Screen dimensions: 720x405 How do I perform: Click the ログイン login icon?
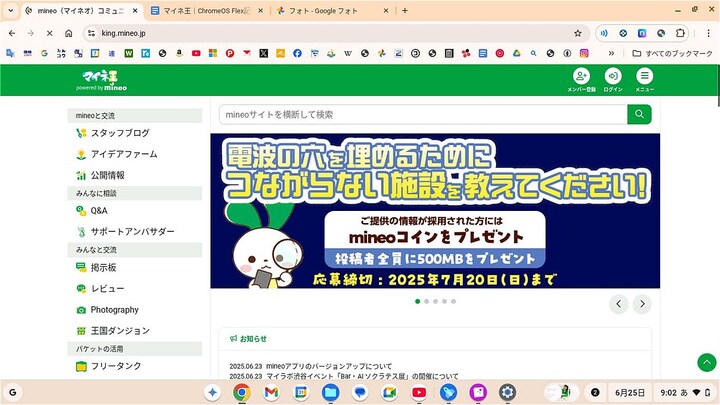tap(613, 80)
